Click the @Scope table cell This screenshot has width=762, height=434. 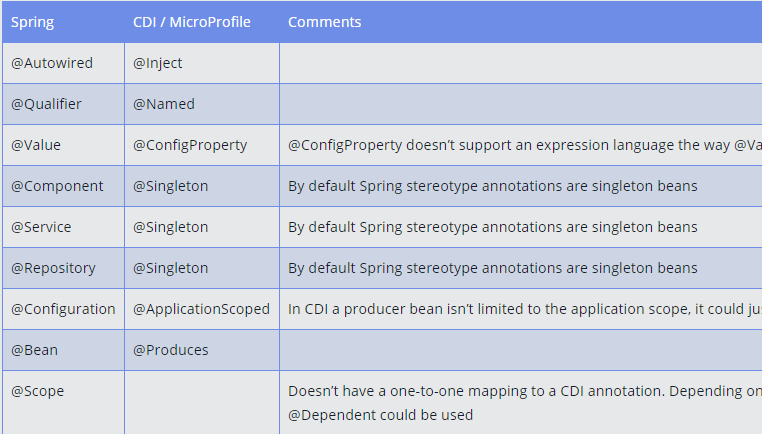[64, 402]
